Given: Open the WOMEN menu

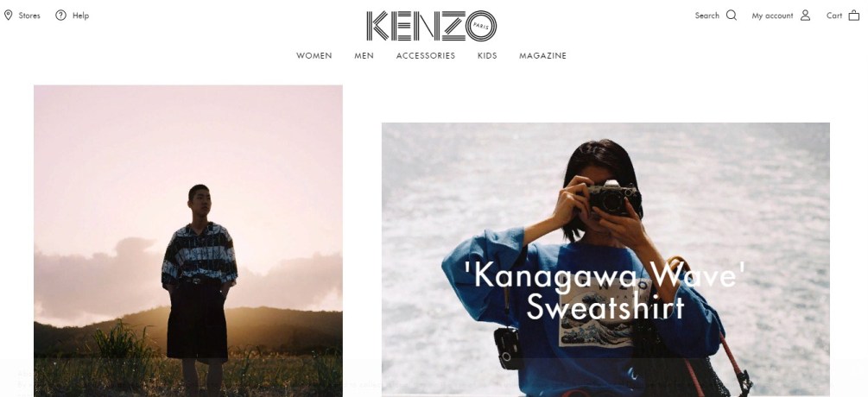Looking at the screenshot, I should tap(314, 55).
